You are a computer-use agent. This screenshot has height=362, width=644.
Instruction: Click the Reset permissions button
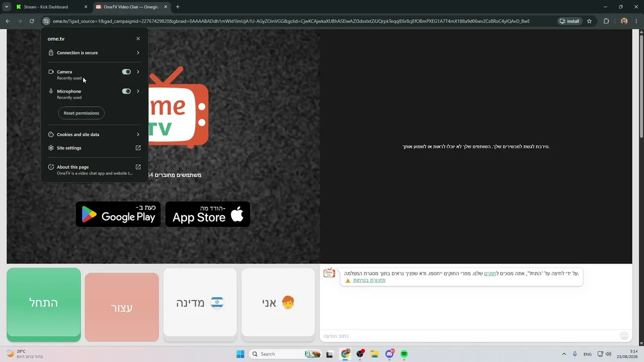tap(82, 113)
